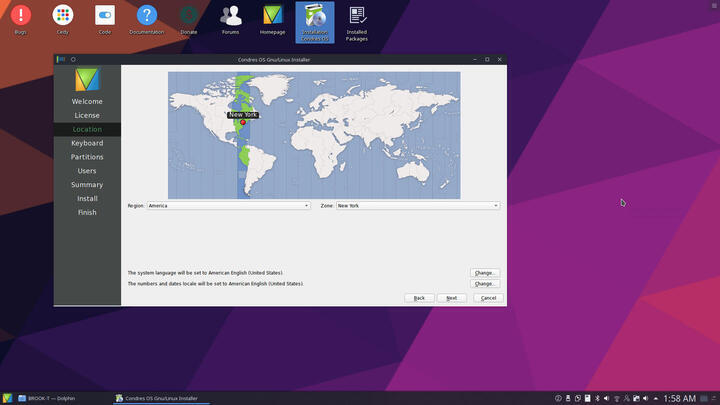Click the installer window menu icon in title bar
The width and height of the screenshot is (720, 405).
(61, 59)
